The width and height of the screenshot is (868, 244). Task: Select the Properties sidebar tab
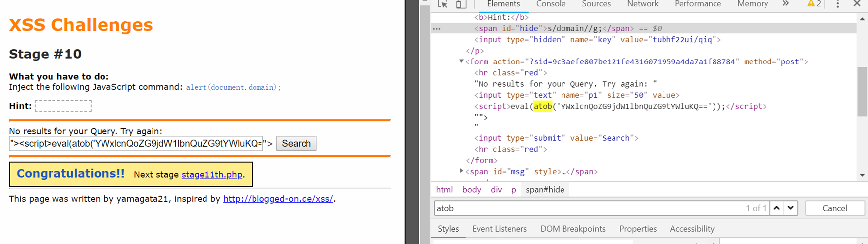click(x=638, y=229)
